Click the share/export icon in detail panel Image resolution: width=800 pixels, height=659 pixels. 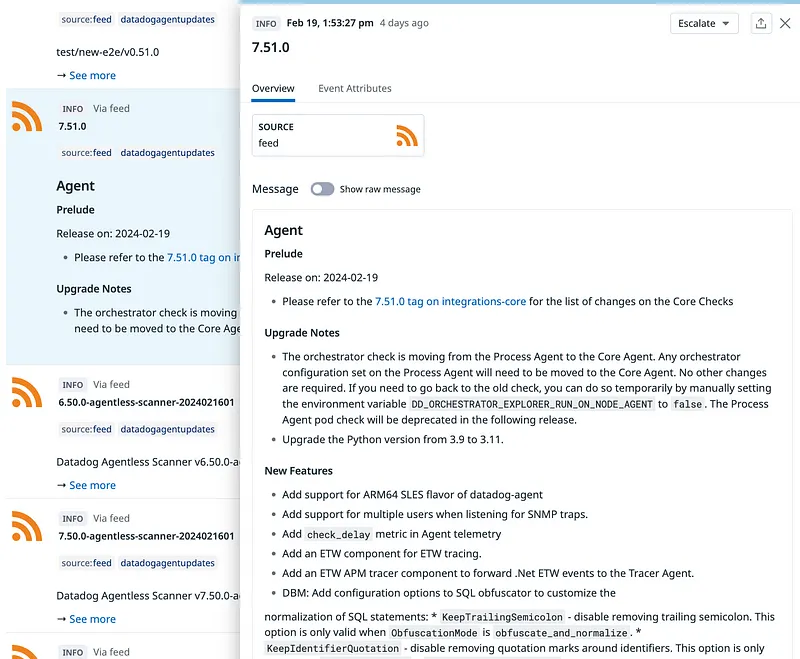761,23
